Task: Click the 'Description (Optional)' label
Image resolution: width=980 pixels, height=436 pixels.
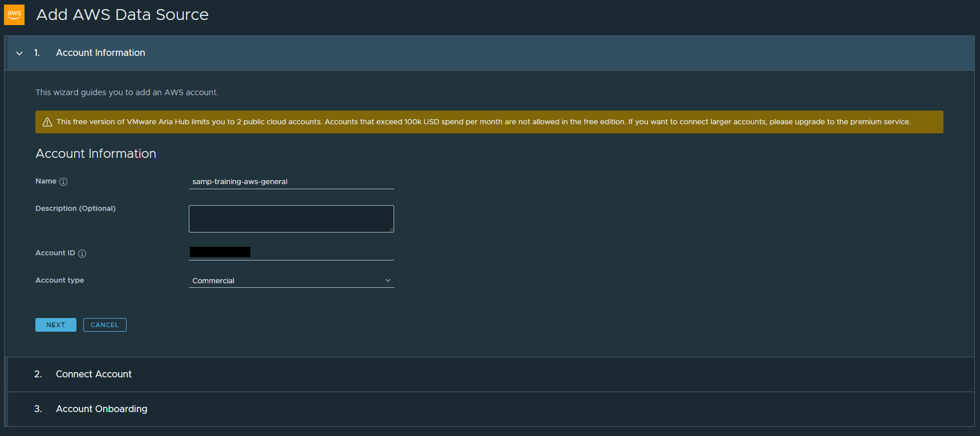Action: coord(75,209)
